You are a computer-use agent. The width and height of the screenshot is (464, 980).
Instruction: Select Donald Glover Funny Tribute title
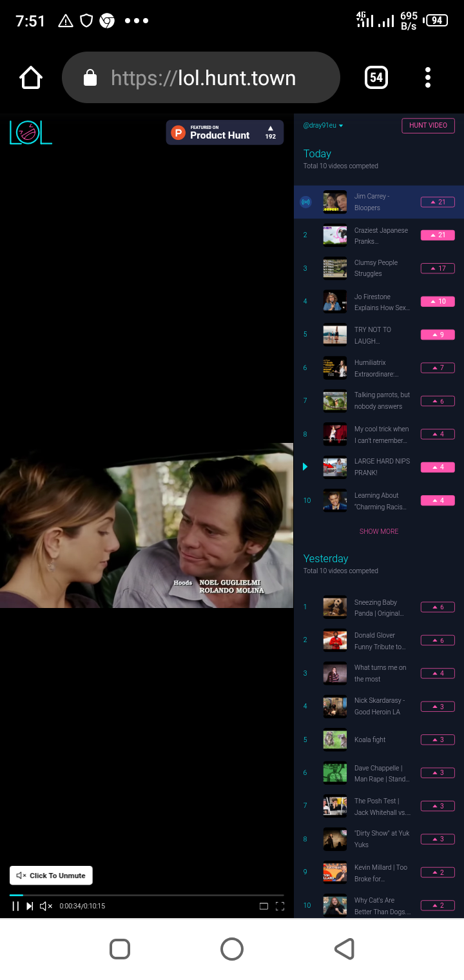tap(380, 641)
